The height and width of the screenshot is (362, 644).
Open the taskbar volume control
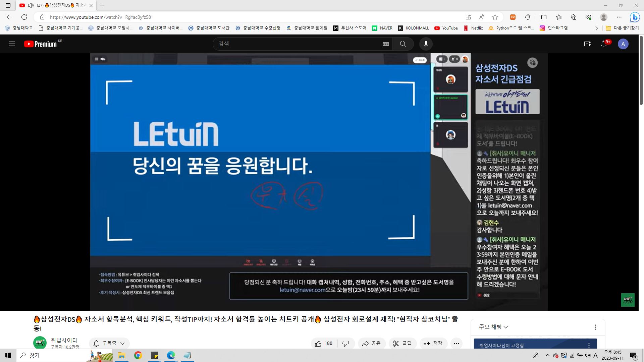[587, 355]
